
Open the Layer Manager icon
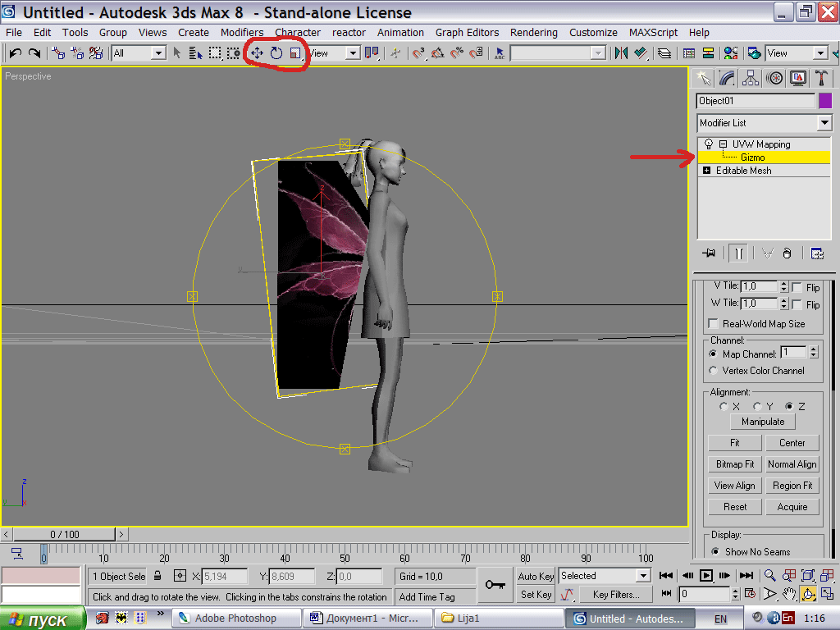[x=664, y=53]
